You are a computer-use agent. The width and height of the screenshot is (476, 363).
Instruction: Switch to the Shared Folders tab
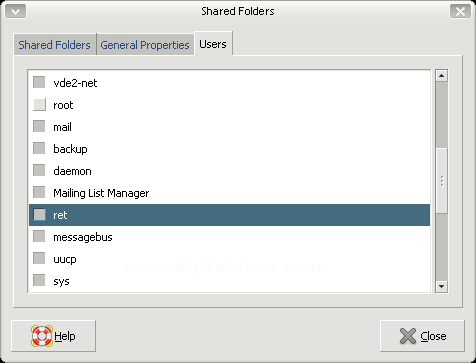tap(55, 45)
